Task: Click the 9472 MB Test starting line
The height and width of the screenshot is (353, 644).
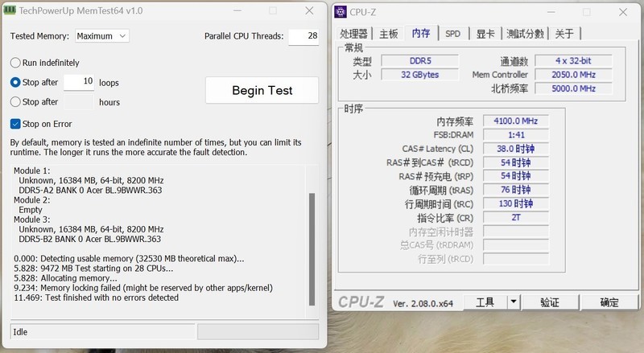Action: click(93, 269)
